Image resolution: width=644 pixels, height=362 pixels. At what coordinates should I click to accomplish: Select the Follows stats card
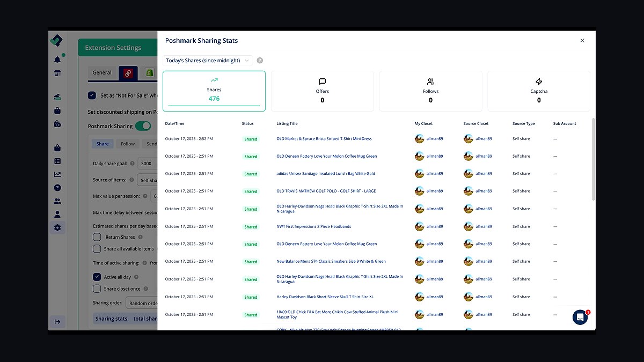[x=430, y=91]
